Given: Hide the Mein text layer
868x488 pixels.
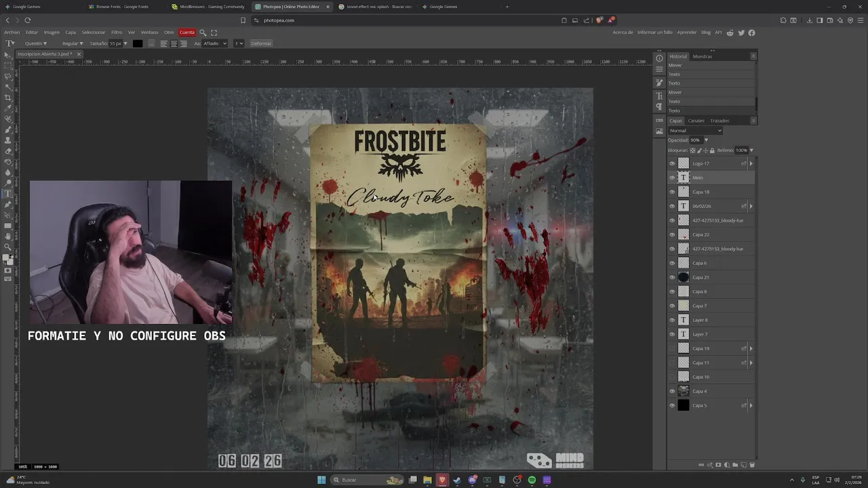Looking at the screenshot, I should (x=672, y=178).
